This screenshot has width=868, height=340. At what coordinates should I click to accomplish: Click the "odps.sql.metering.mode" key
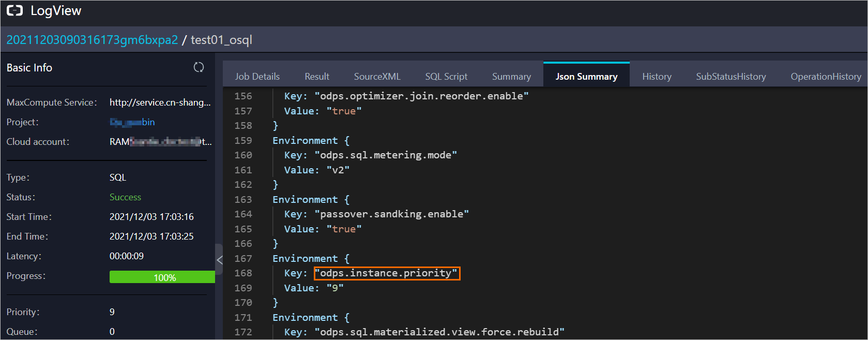[386, 155]
